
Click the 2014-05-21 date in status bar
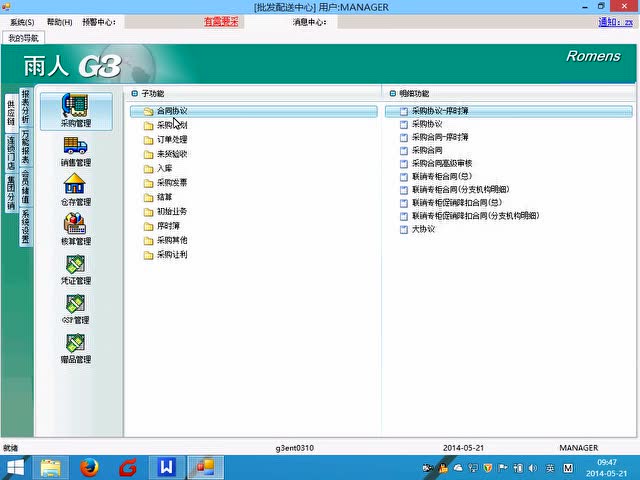click(463, 448)
